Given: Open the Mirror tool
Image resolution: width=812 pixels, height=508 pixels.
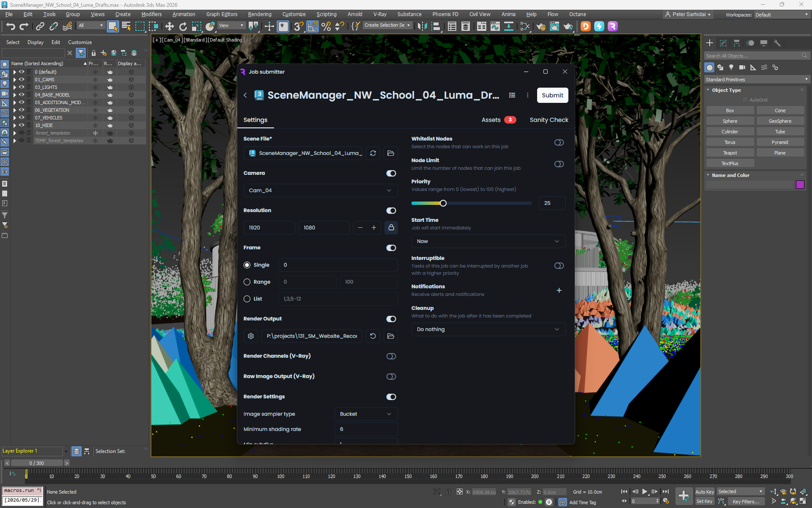Looking at the screenshot, I should 422,27.
